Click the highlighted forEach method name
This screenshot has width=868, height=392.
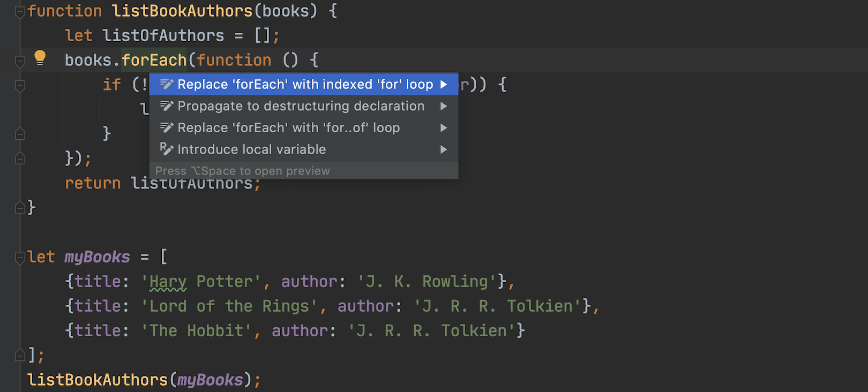click(154, 60)
